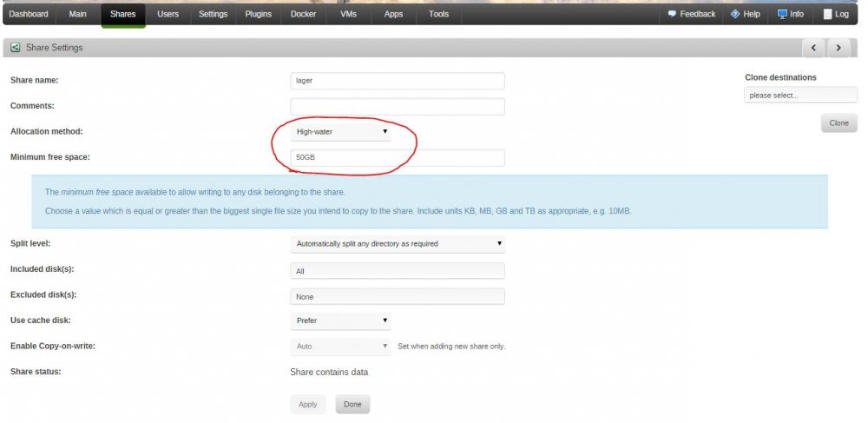The image size is (868, 423).
Task: Click the Share Settings green share icon
Action: (16, 48)
